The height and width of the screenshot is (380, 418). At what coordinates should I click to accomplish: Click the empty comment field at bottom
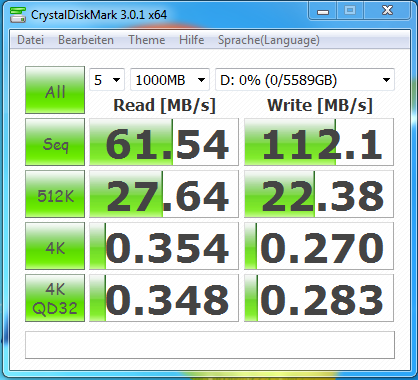tap(210, 345)
